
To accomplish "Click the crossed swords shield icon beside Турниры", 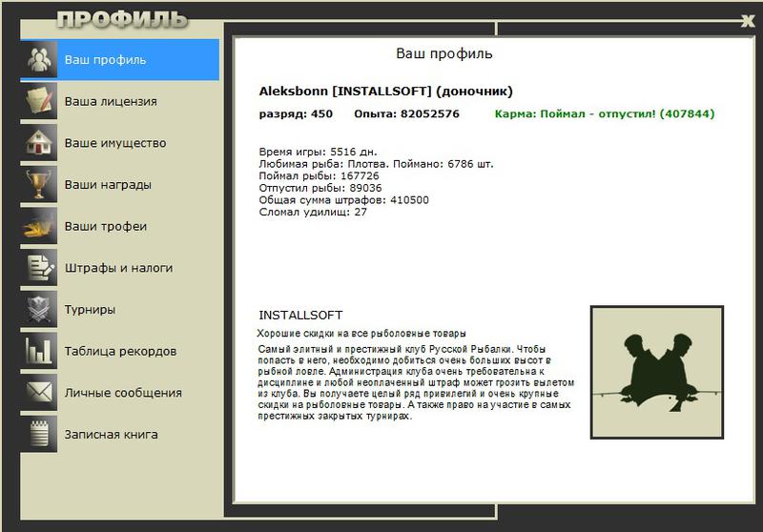I will [x=39, y=309].
